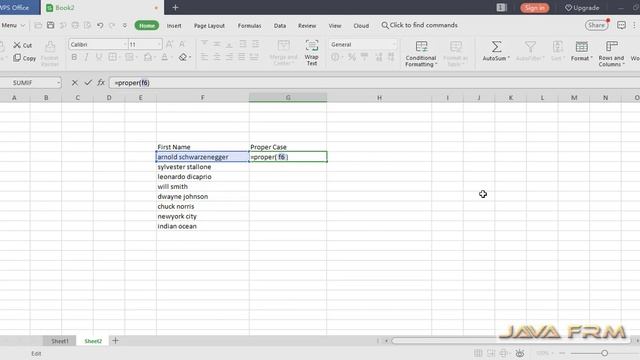Save the workbook with the floppy icon

pyautogui.click(x=51, y=25)
